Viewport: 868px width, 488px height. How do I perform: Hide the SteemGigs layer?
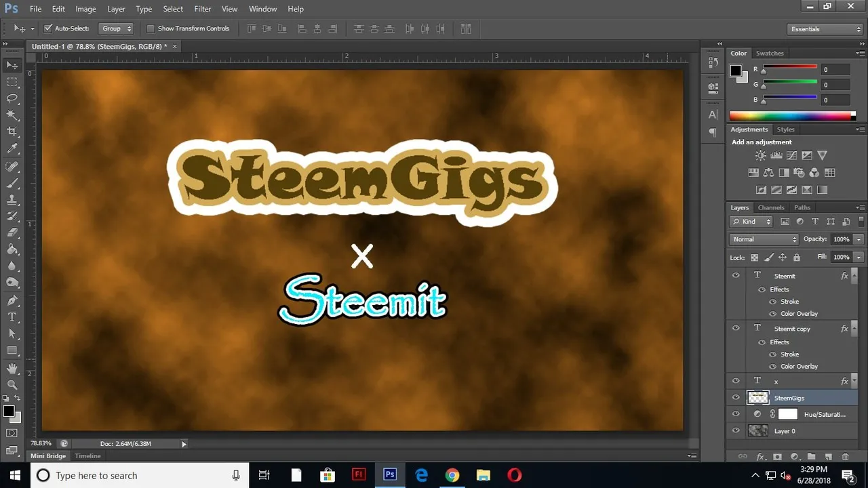(x=736, y=398)
